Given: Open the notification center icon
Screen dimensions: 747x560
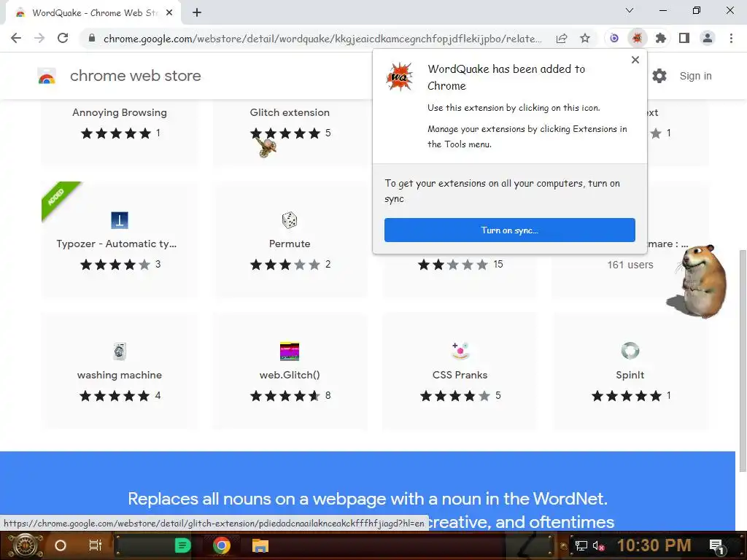Looking at the screenshot, I should click(716, 547).
